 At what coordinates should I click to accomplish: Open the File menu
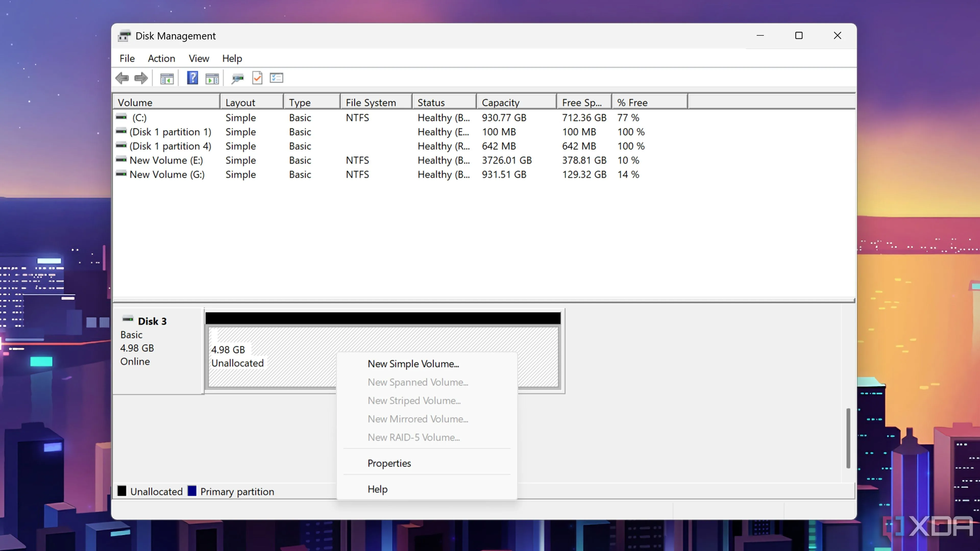pos(127,59)
